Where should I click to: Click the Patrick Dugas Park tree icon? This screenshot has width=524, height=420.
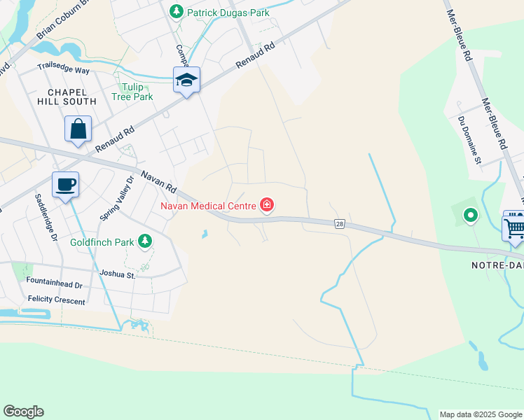coord(176,12)
